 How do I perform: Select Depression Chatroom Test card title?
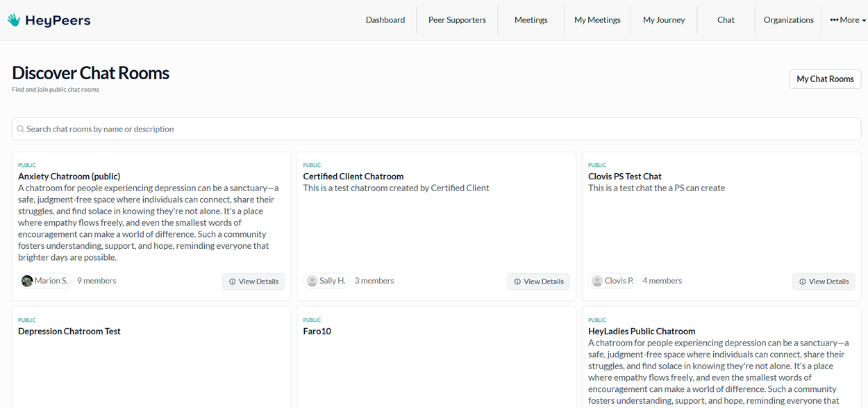click(69, 332)
